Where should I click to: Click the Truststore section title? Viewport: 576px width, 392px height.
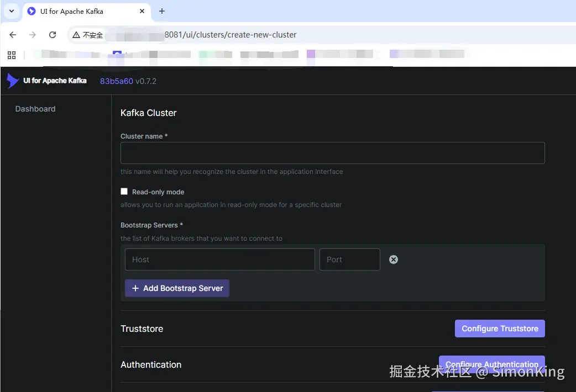click(142, 329)
